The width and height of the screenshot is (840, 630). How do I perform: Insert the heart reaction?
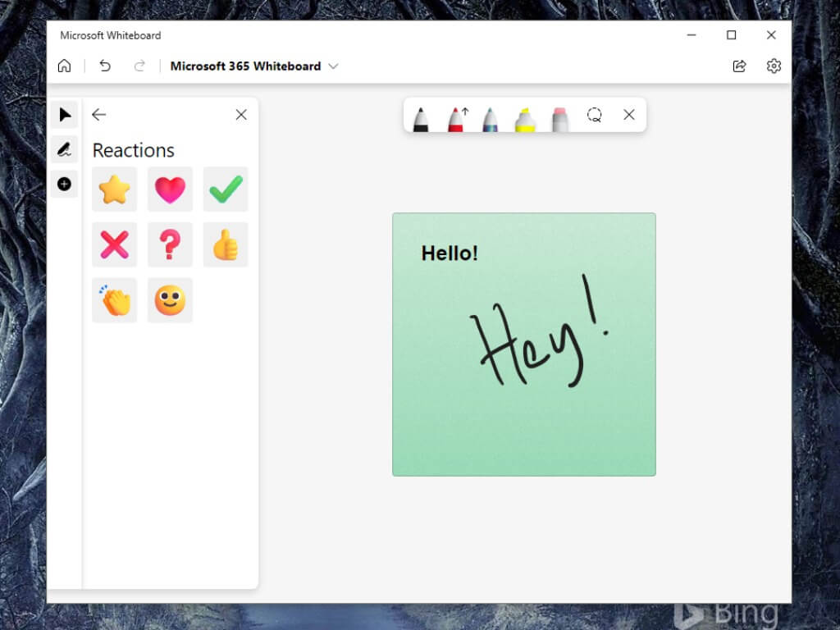click(x=170, y=189)
